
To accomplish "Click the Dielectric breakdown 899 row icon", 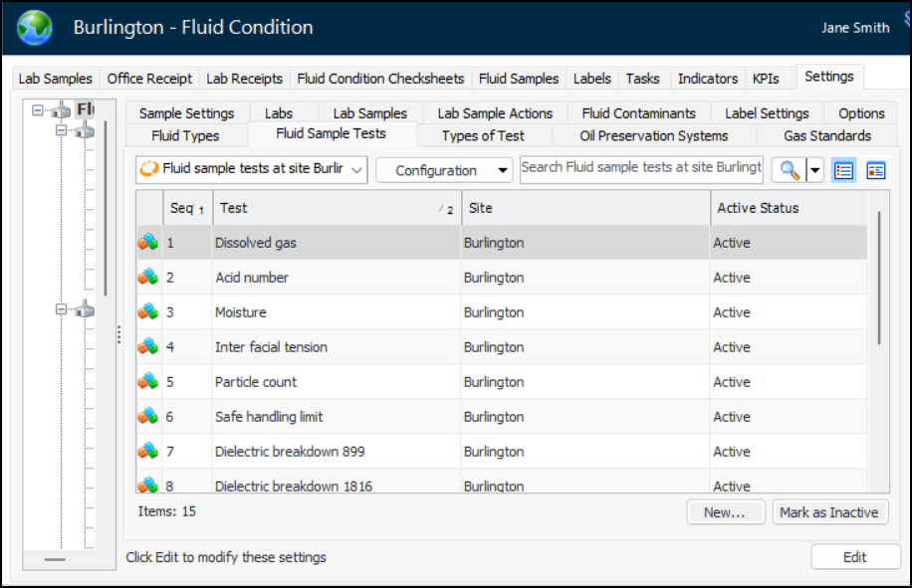I will point(148,452).
